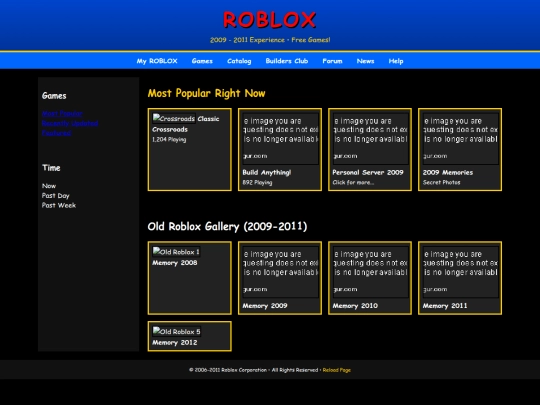540x405 pixels.
Task: Select the Past Week time filter
Action: (x=59, y=205)
